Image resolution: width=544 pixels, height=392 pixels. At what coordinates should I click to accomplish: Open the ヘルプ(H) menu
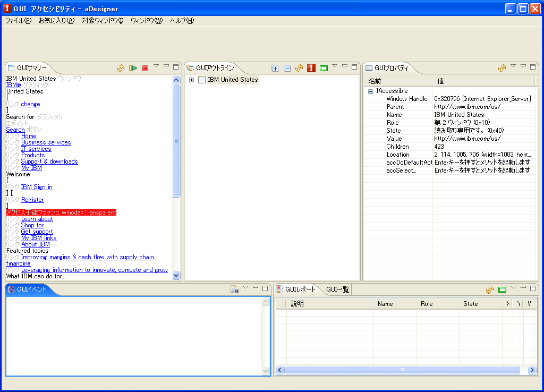tap(182, 21)
